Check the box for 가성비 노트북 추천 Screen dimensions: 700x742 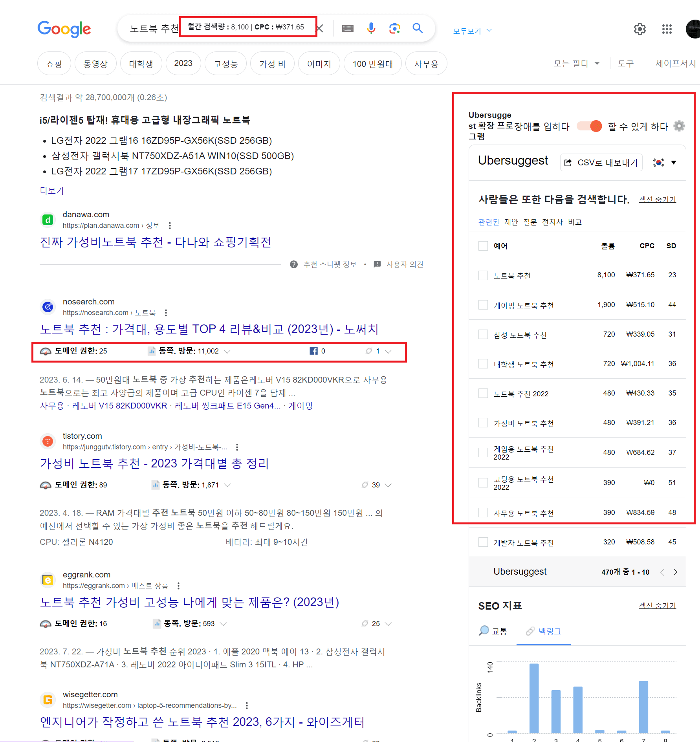[x=483, y=423]
